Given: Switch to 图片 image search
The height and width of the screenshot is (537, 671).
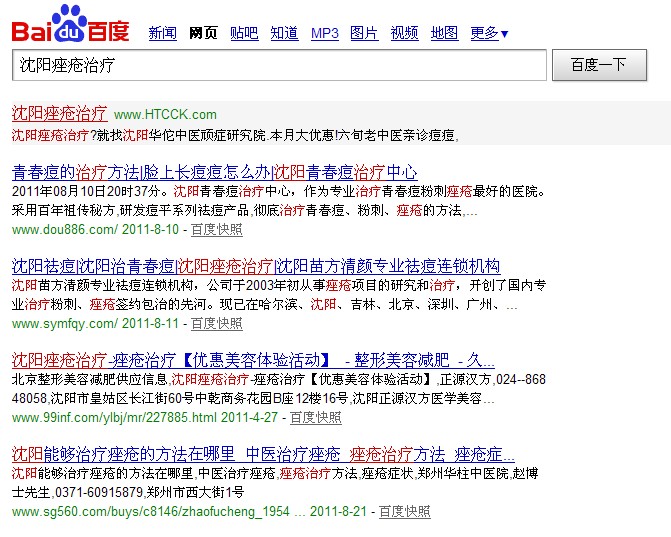Looking at the screenshot, I should coord(364,34).
